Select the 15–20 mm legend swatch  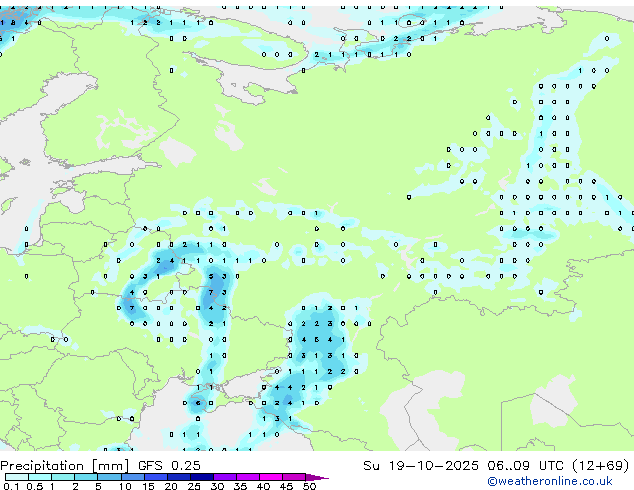click(x=156, y=477)
